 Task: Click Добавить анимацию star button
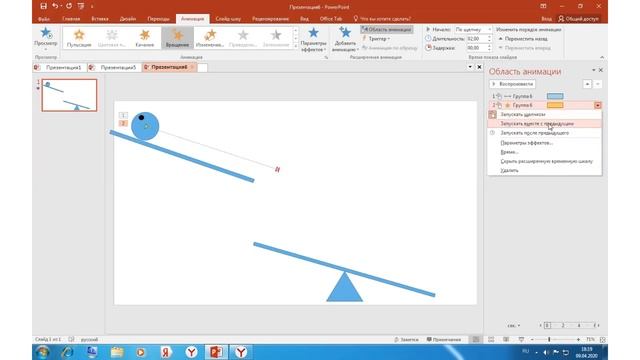click(x=345, y=39)
